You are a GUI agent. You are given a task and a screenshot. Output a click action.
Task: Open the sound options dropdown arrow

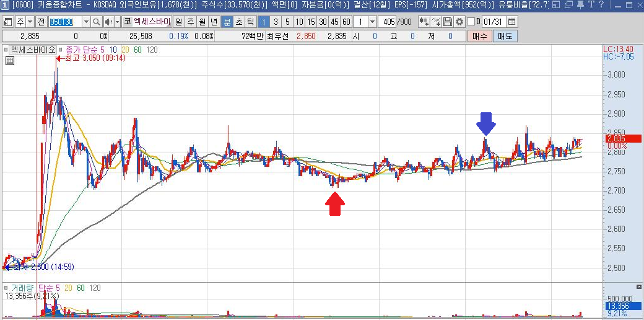(x=118, y=22)
